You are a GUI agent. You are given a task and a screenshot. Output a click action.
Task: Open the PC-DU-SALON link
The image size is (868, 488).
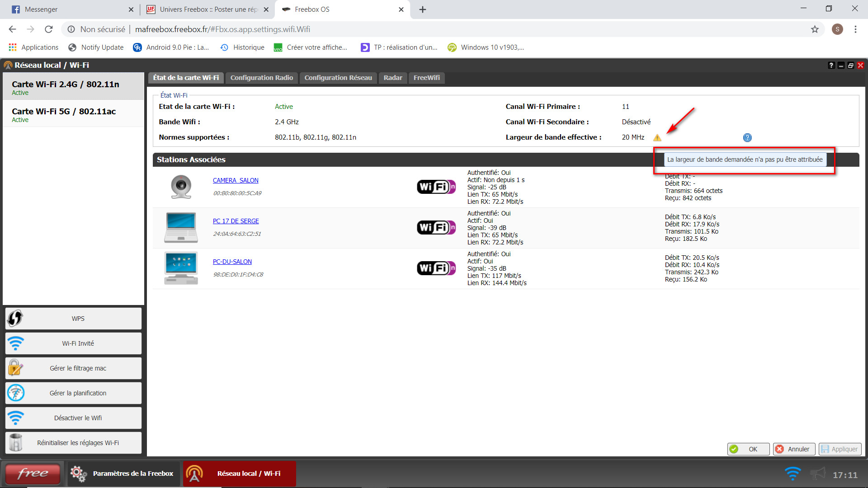232,262
